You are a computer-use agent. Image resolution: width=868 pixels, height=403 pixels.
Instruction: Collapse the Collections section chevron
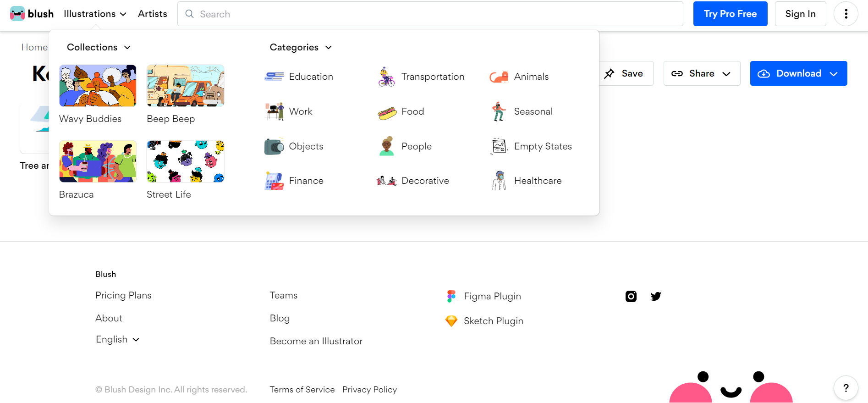(x=127, y=48)
